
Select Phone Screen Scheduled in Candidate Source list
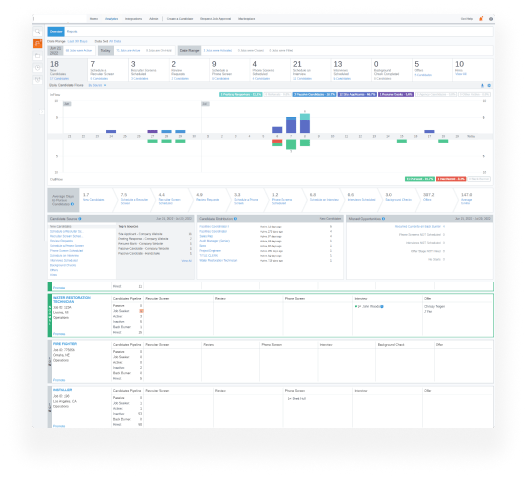pyautogui.click(x=67, y=251)
